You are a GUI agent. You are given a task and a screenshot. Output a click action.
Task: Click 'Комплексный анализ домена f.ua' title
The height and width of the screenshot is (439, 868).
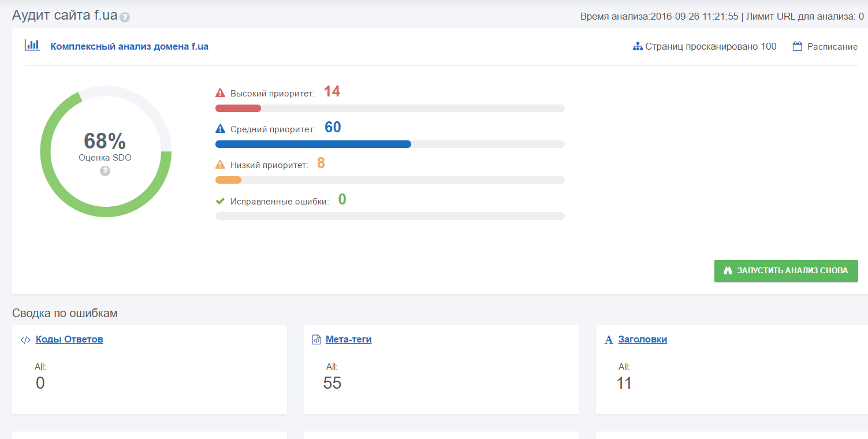tap(129, 46)
